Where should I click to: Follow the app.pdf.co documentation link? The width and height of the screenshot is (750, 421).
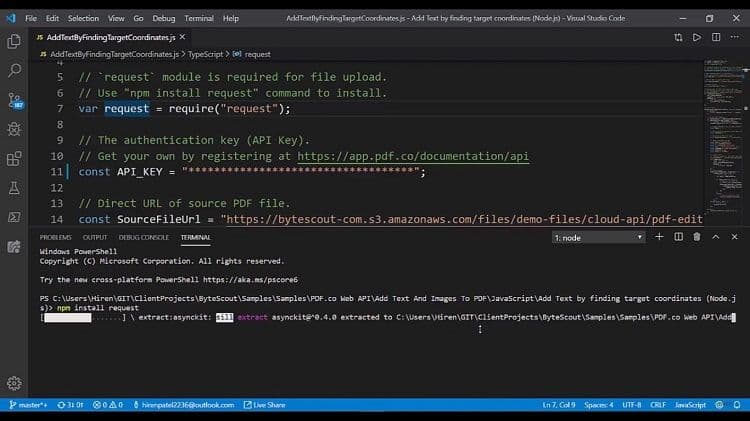(412, 156)
